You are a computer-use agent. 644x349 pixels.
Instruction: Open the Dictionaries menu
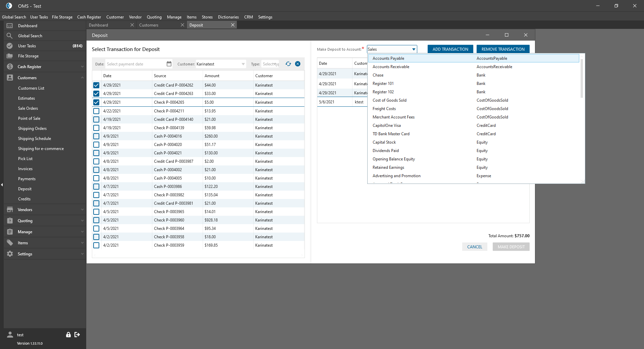(x=228, y=17)
